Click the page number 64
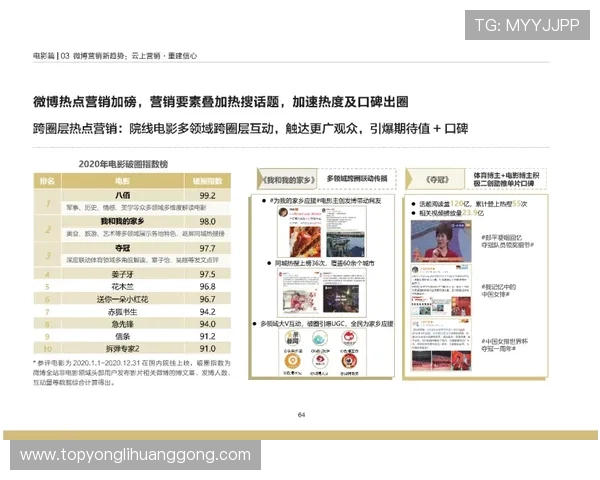The image size is (600, 480). click(x=302, y=415)
